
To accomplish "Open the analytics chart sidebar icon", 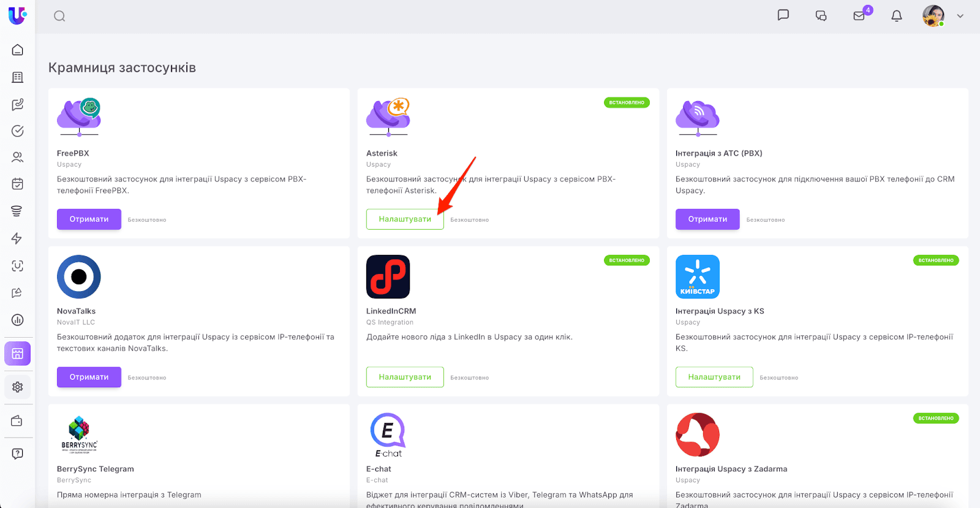I will click(18, 320).
